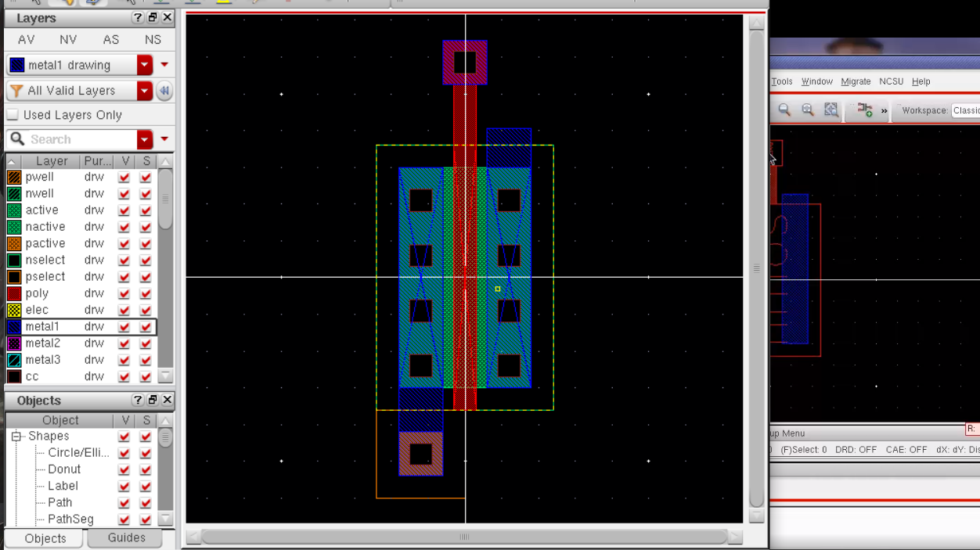Click the zoom in magnifier in background window
Screen dimensions: 980x550
click(x=808, y=110)
